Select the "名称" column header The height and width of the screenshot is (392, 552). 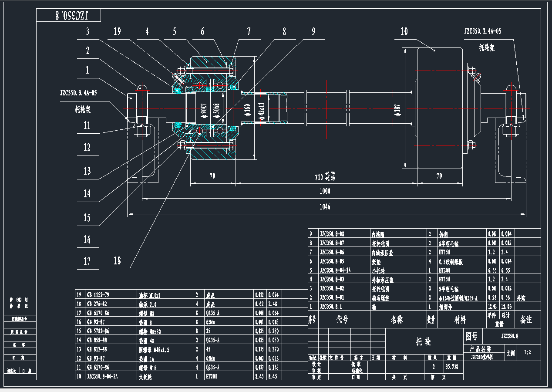[397, 320]
